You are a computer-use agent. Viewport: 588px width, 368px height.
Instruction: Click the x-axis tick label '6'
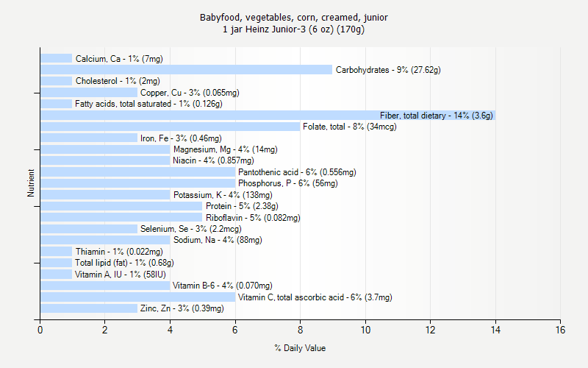tap(235, 330)
